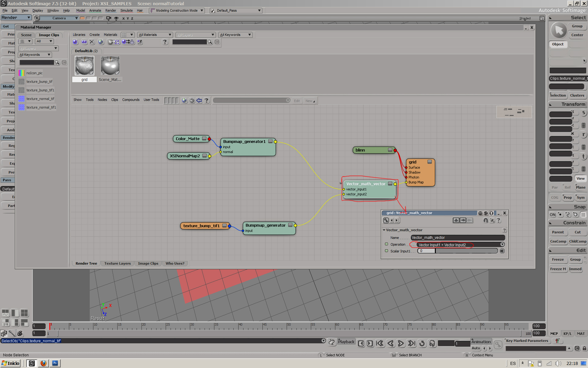Open render tree help question mark
This screenshot has width=588, height=368.
206,101
